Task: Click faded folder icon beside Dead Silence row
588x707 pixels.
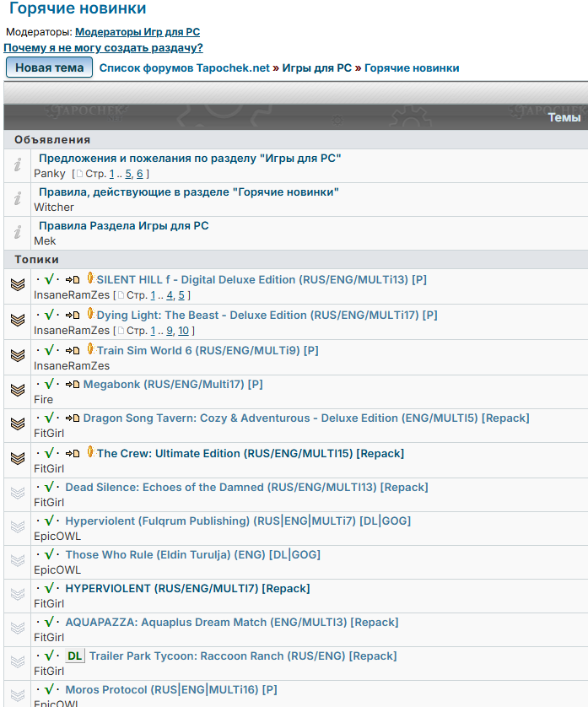Action: (18, 494)
